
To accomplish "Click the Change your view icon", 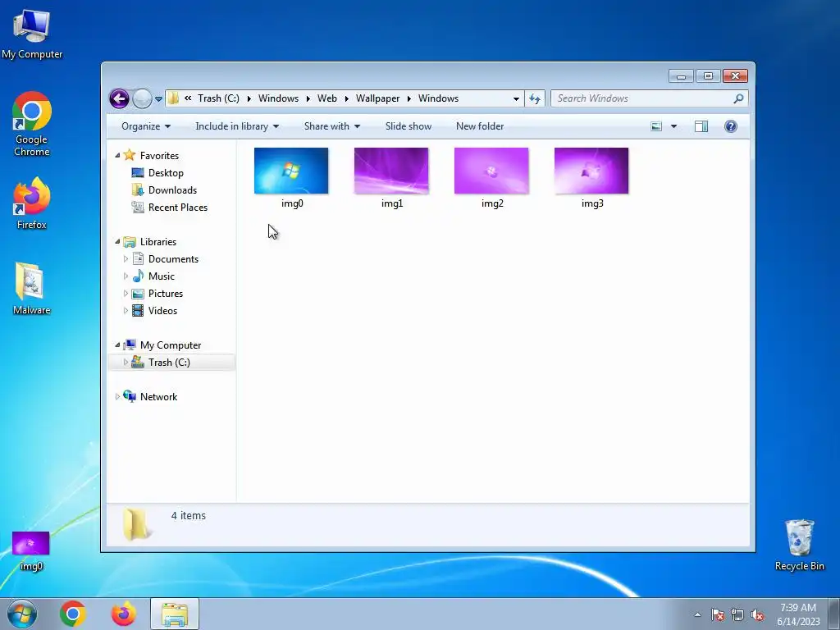I will coord(656,126).
